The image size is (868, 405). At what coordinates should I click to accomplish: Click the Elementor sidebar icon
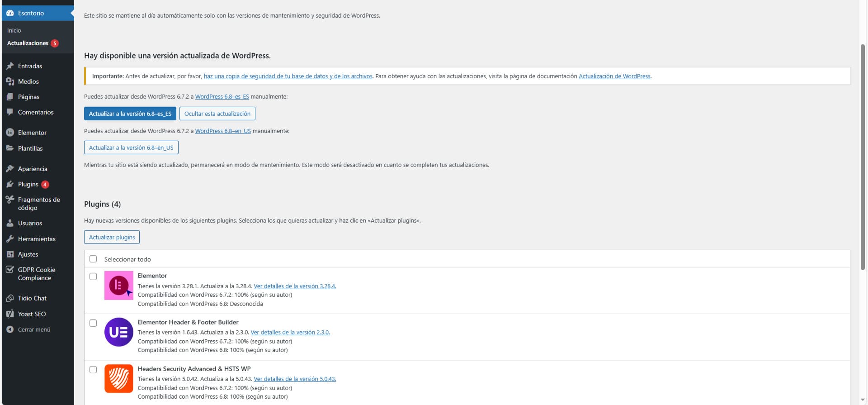click(10, 133)
